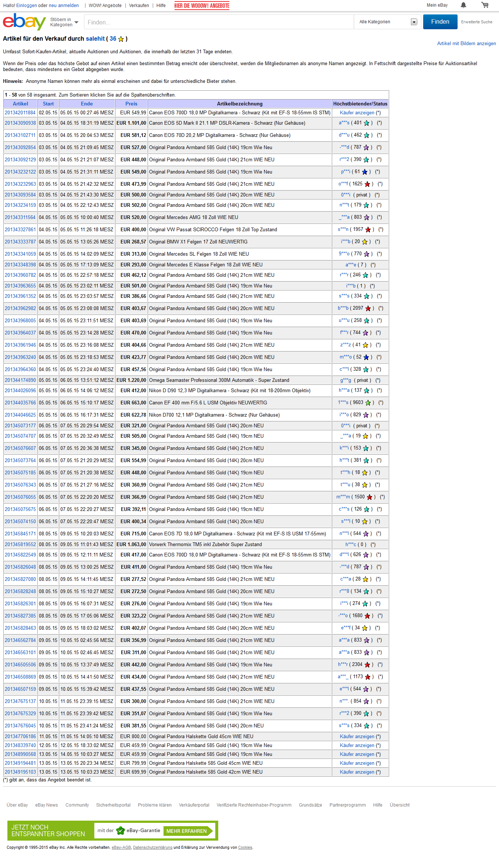Open seller feedback score 36 link
The image size is (499, 868).
click(x=113, y=38)
